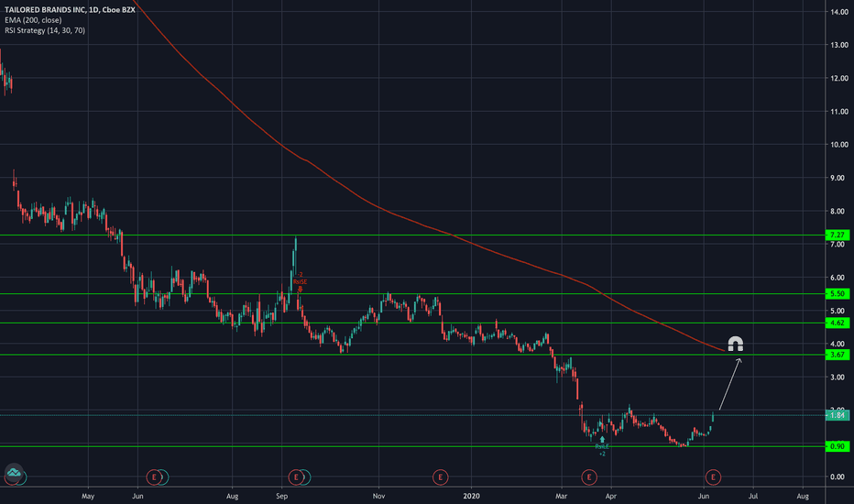The width and height of the screenshot is (854, 504).
Task: Click the green 4.62 price label
Action: point(838,323)
